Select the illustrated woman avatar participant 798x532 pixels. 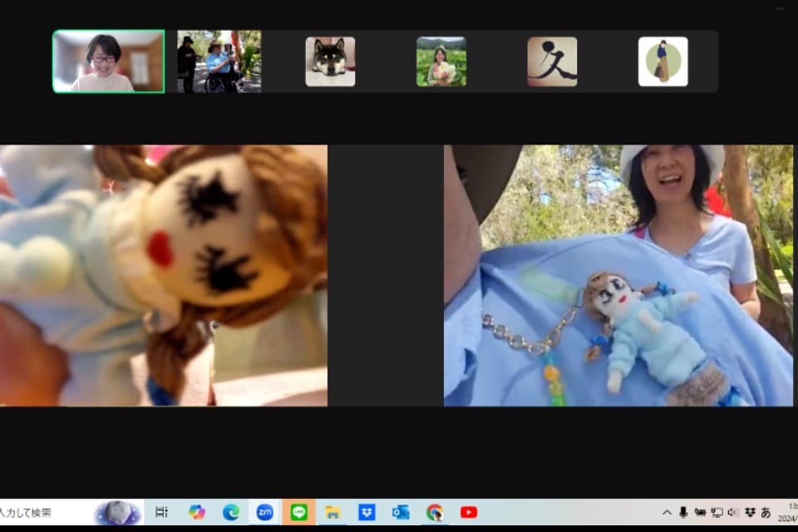click(663, 62)
